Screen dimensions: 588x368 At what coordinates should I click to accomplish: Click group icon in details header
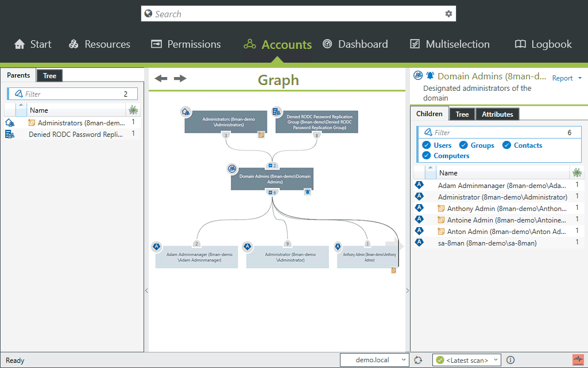pos(418,75)
